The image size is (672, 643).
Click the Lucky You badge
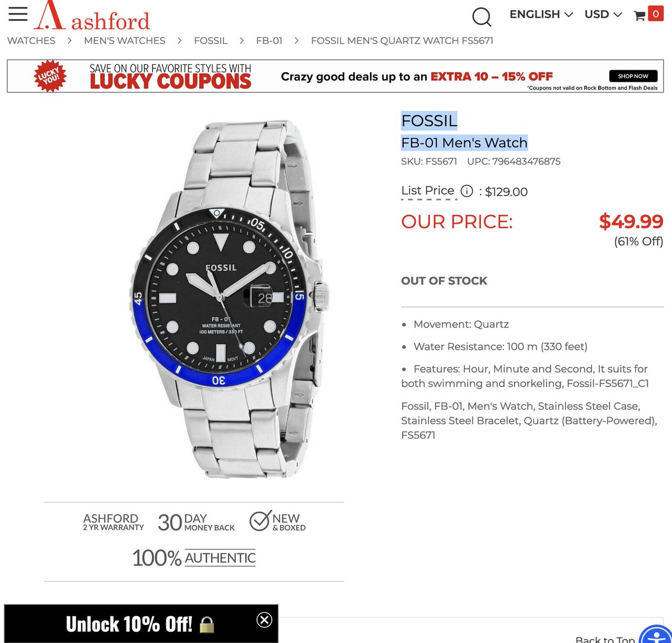coord(50,76)
